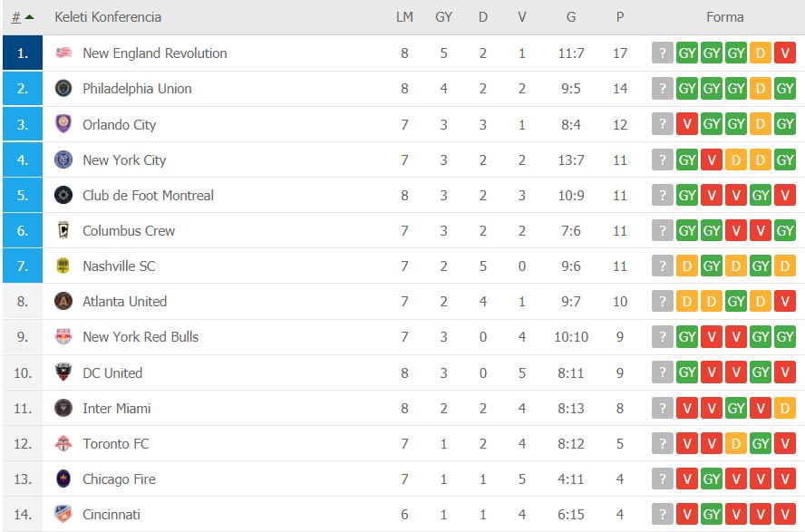Click the first green GY badge in Philadelphia's form
The height and width of the screenshot is (532, 805).
pos(687,88)
